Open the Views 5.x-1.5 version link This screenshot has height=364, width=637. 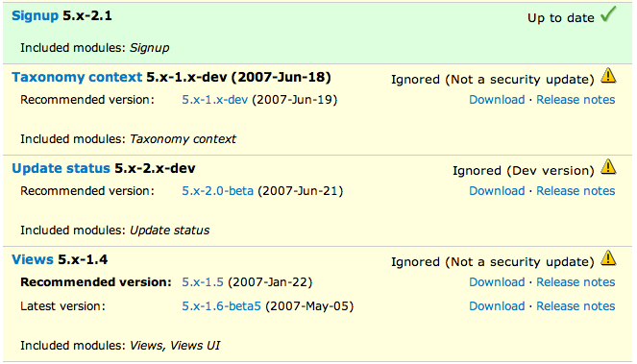(x=203, y=282)
